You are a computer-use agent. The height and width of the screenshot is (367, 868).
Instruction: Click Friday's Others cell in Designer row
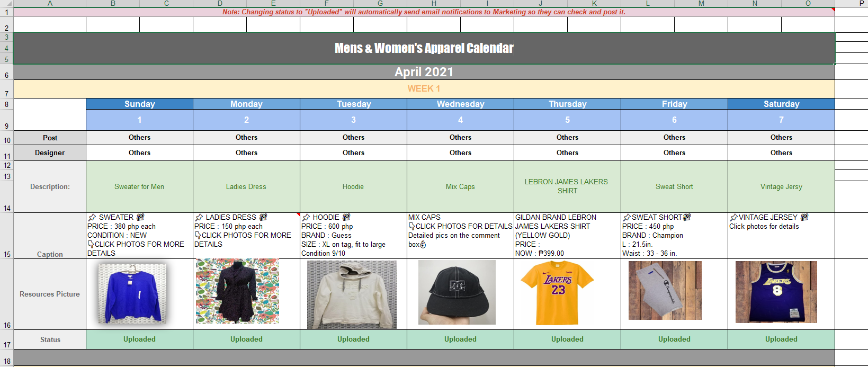675,153
